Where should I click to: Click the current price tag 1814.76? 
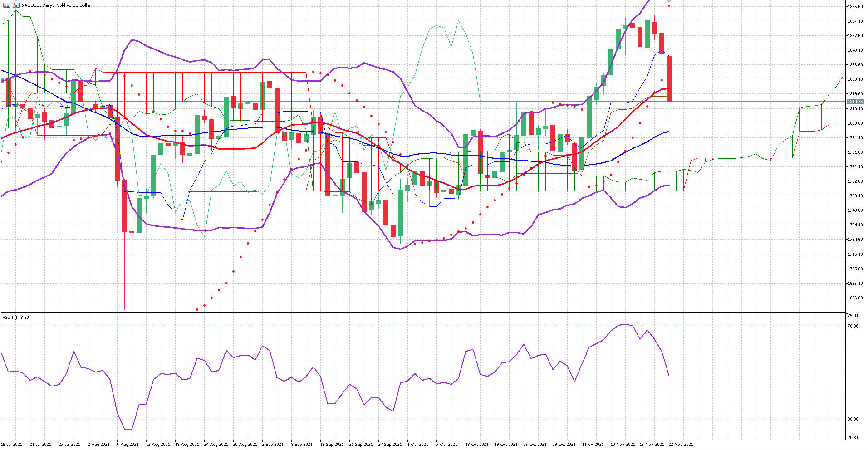tap(855, 102)
